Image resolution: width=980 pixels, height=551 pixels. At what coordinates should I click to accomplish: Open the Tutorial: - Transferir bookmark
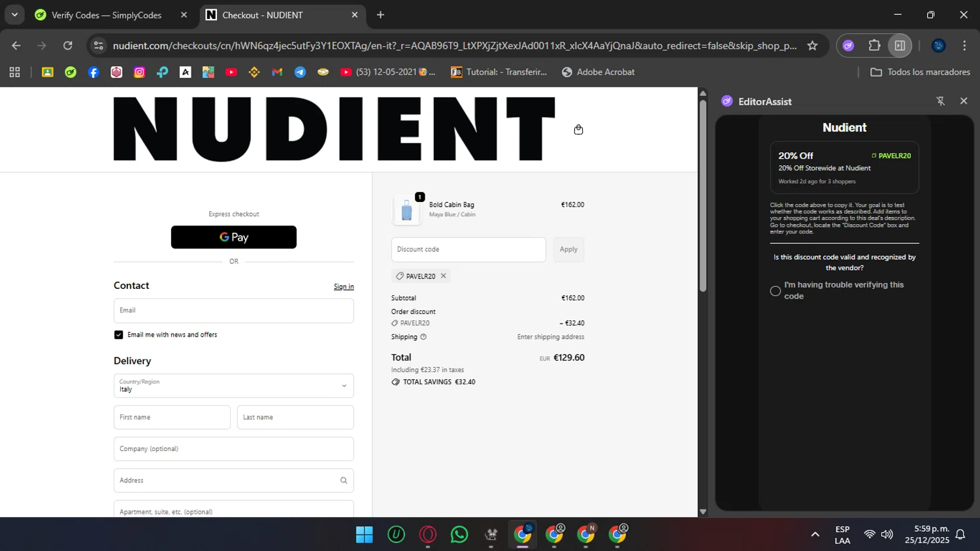(499, 73)
